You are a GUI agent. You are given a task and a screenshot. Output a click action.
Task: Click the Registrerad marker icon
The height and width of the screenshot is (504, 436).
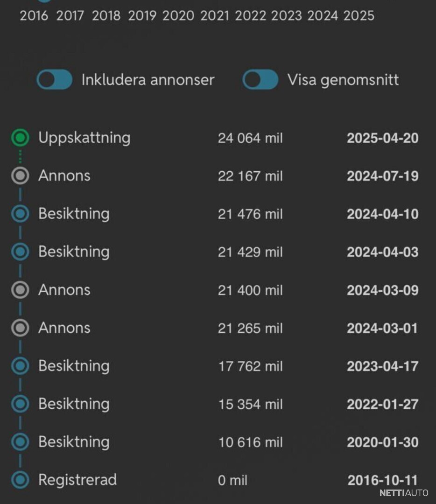(20, 480)
